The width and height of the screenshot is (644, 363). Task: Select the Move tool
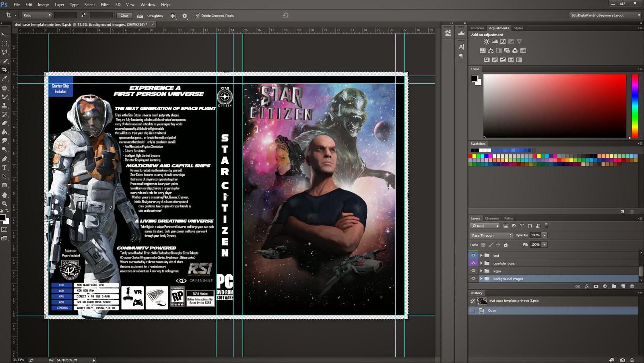tap(4, 35)
